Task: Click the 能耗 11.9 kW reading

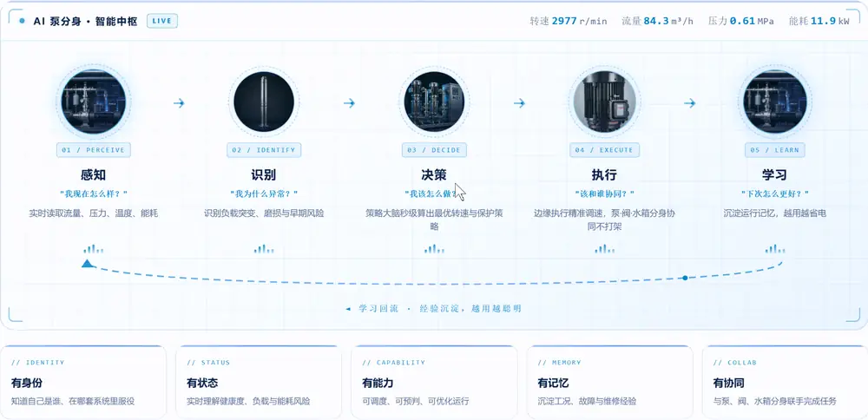Action: (x=819, y=21)
